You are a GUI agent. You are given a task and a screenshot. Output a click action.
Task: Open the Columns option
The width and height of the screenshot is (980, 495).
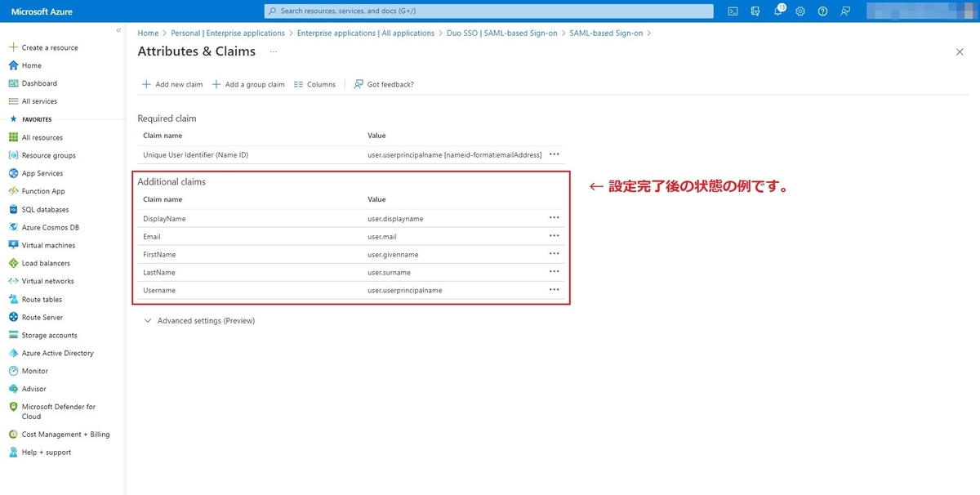point(314,84)
